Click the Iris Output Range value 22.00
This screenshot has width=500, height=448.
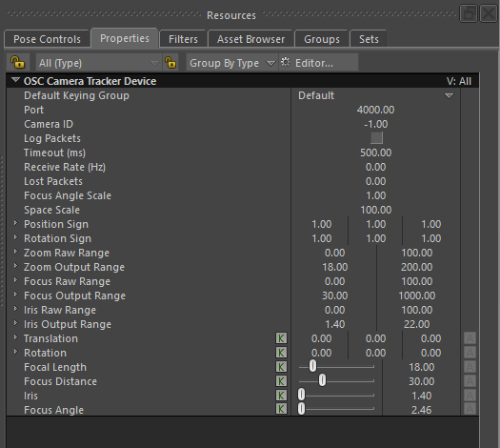pos(416,324)
